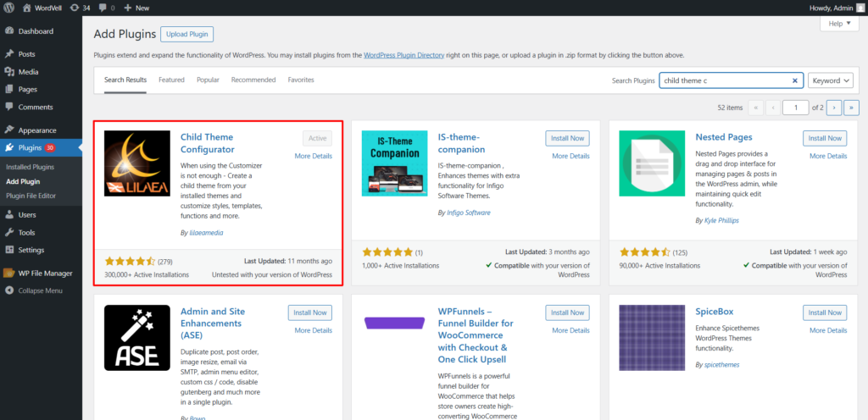Click the WordPress logo in admin bar

9,8
